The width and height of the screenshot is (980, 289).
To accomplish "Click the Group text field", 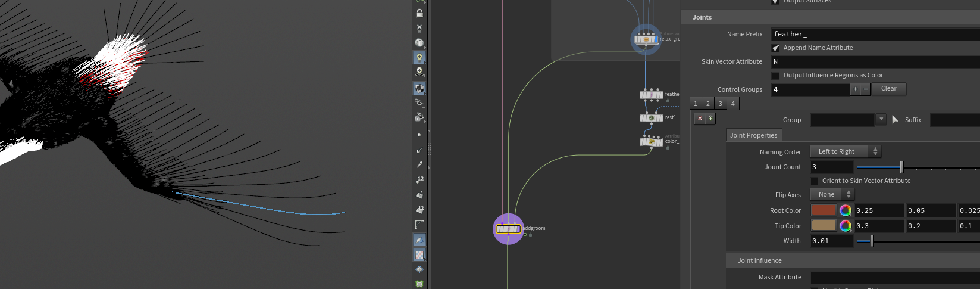I will [x=843, y=120].
